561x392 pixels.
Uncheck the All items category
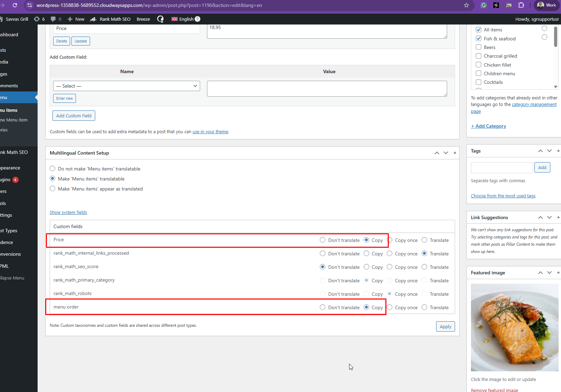click(x=479, y=30)
